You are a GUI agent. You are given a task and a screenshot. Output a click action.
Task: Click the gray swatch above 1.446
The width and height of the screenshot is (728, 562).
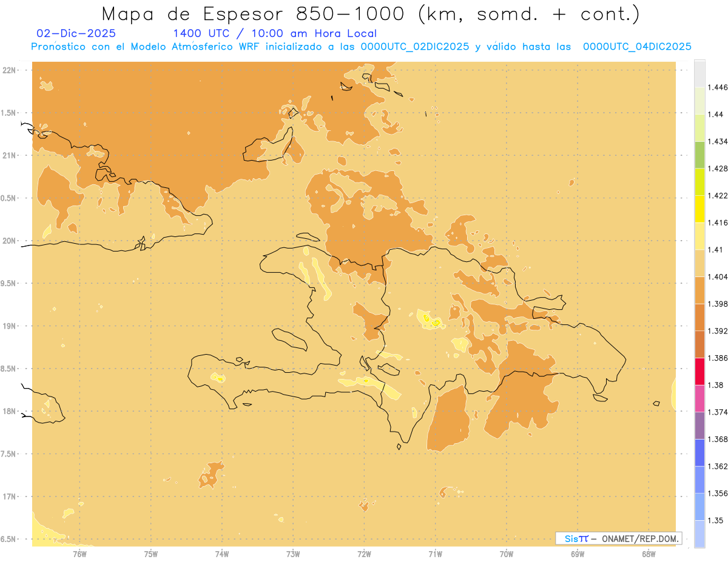click(699, 73)
